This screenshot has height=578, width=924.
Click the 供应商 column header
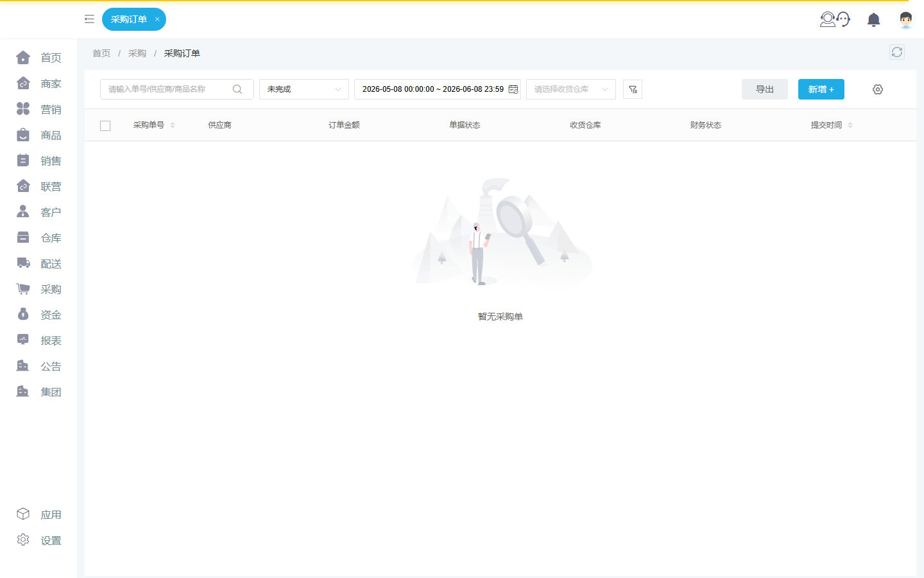click(219, 125)
